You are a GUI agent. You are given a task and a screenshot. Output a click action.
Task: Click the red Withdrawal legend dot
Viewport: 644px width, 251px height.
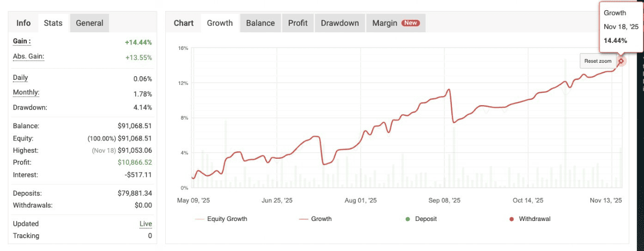click(511, 219)
